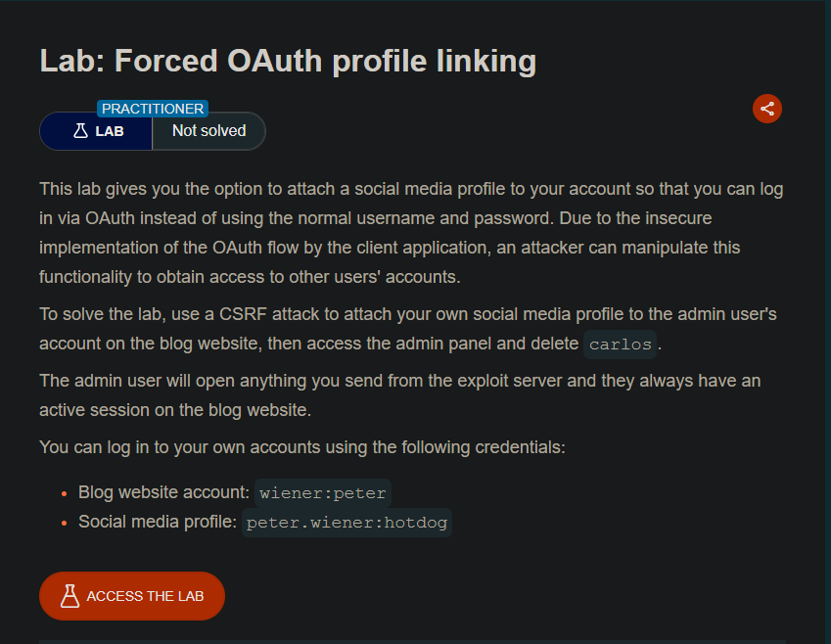The image size is (831, 644).
Task: Click the red share icon
Action: tap(766, 109)
